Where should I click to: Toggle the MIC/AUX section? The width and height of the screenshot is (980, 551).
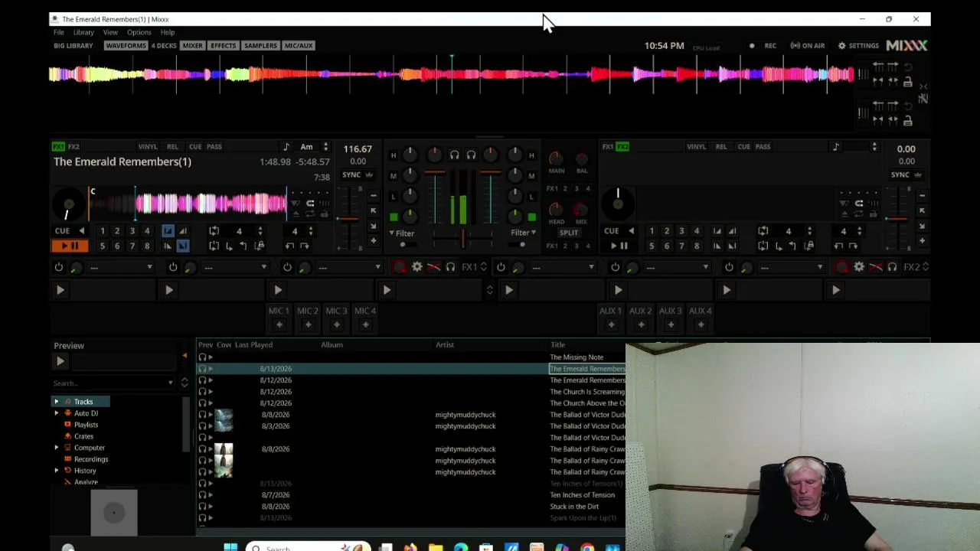(x=299, y=46)
